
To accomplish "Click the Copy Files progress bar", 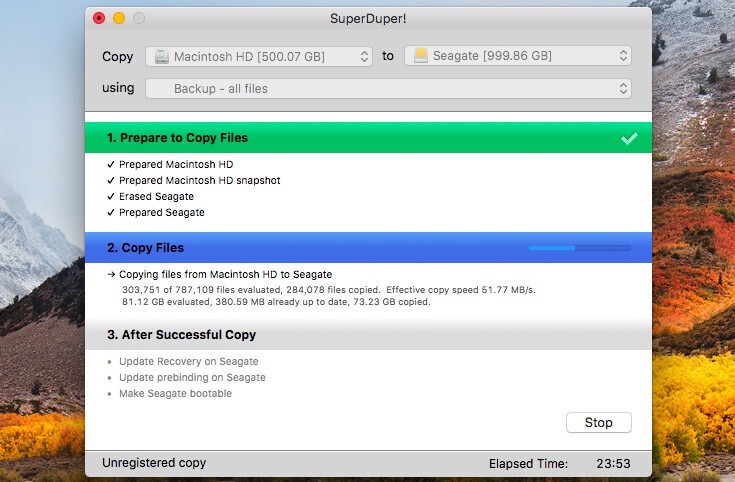I will (579, 248).
